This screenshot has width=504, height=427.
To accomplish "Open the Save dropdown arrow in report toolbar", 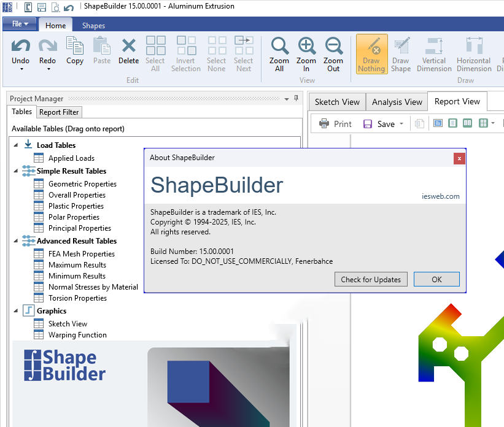I will (x=401, y=124).
